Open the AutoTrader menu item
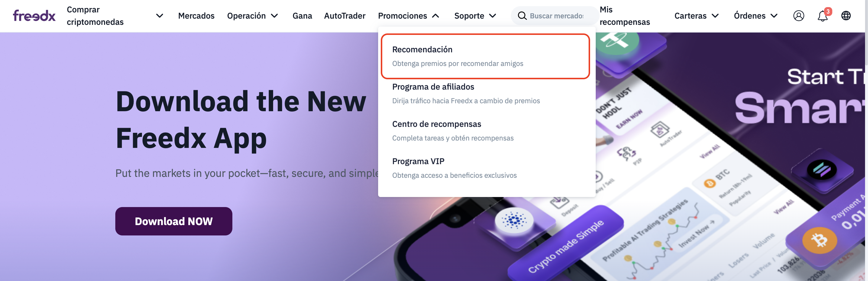 (x=344, y=16)
